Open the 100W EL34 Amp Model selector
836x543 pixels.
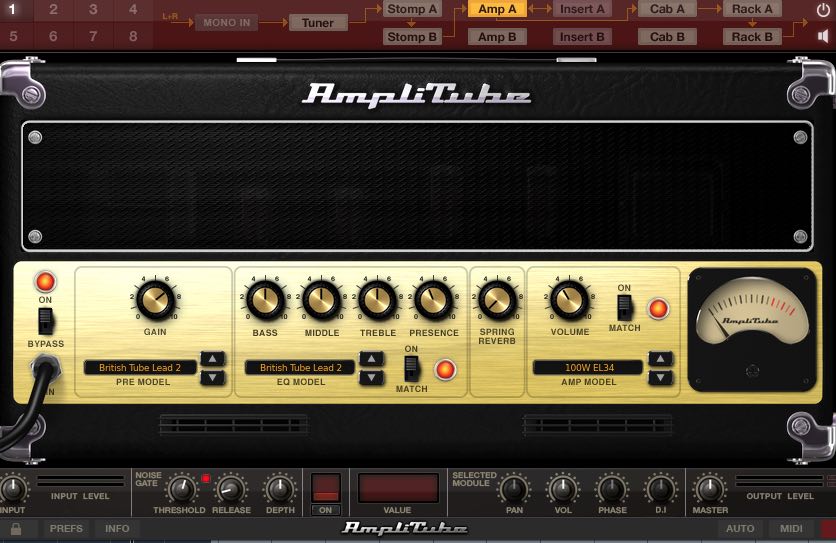(x=588, y=368)
